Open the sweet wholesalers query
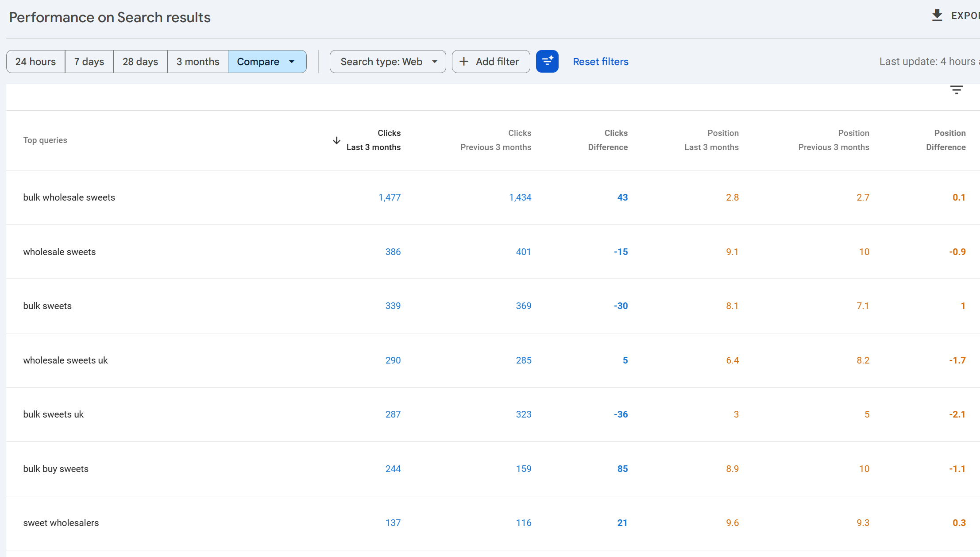 pos(61,523)
